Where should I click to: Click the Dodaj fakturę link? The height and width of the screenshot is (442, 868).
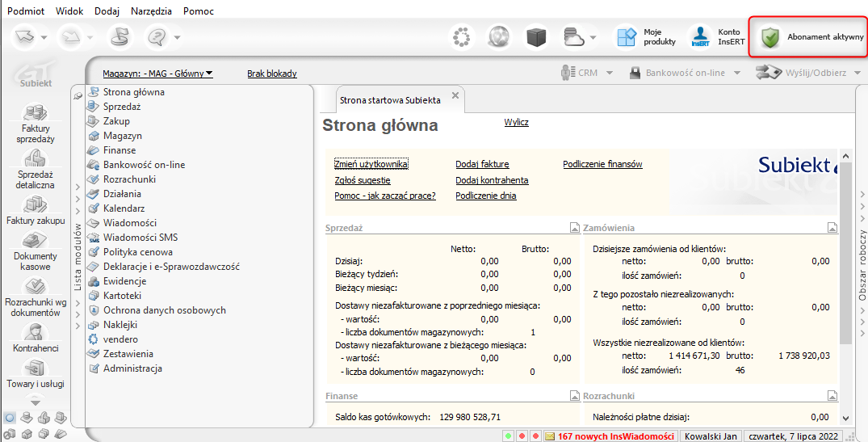(482, 164)
